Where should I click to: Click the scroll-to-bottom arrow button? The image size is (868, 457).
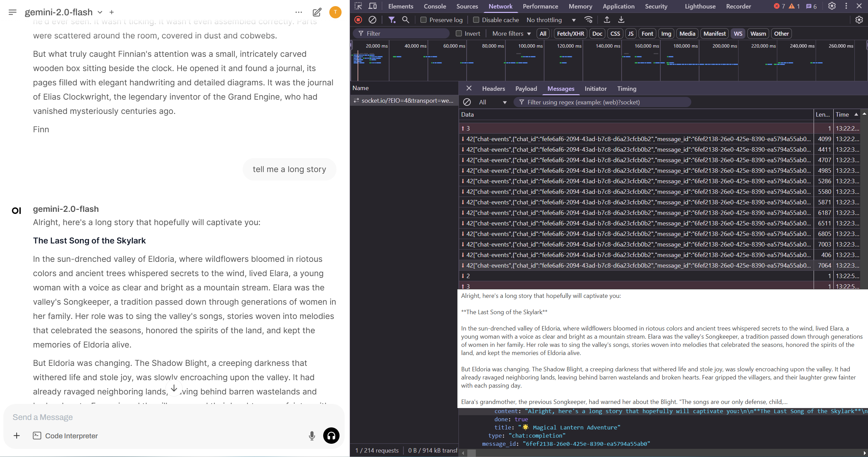(174, 388)
